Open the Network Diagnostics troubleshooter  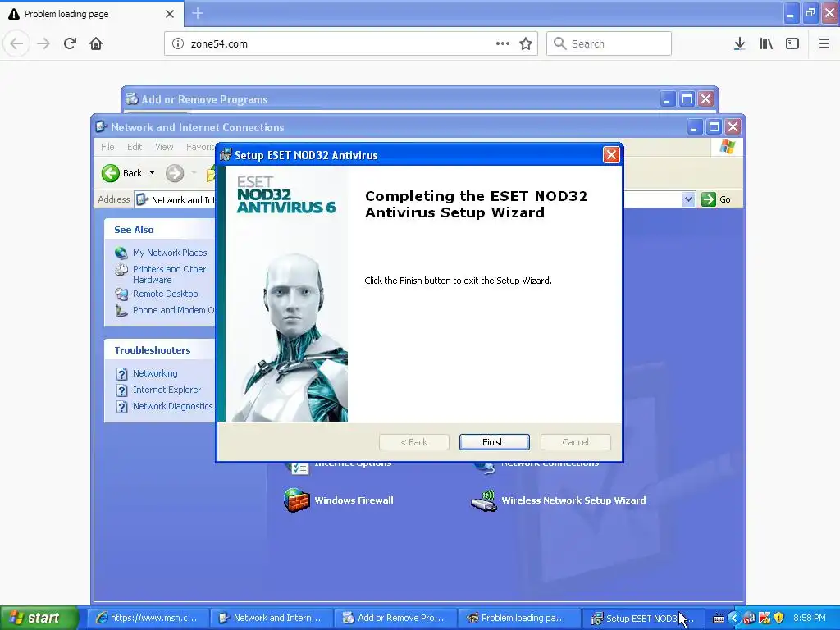click(x=172, y=407)
